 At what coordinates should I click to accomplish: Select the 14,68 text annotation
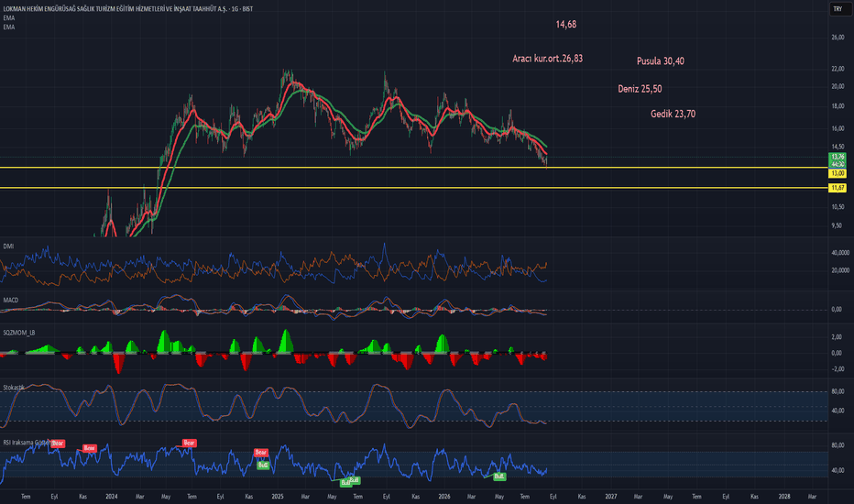(x=566, y=25)
